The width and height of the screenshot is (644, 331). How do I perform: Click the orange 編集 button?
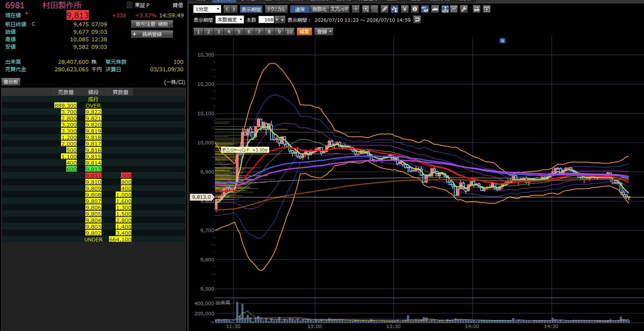[x=304, y=32]
